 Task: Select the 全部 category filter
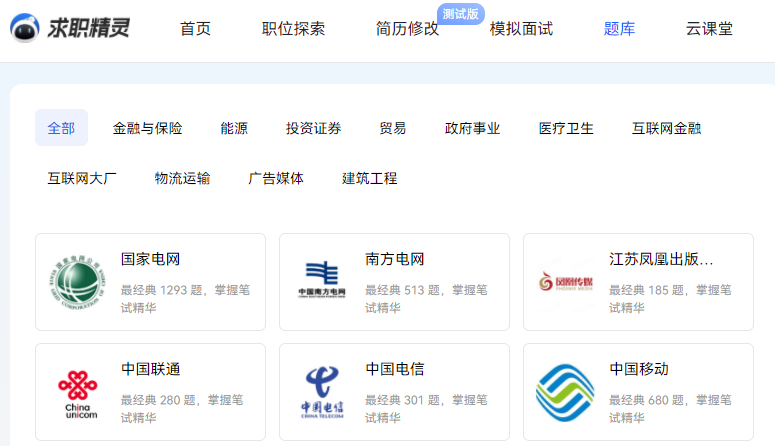[61, 128]
